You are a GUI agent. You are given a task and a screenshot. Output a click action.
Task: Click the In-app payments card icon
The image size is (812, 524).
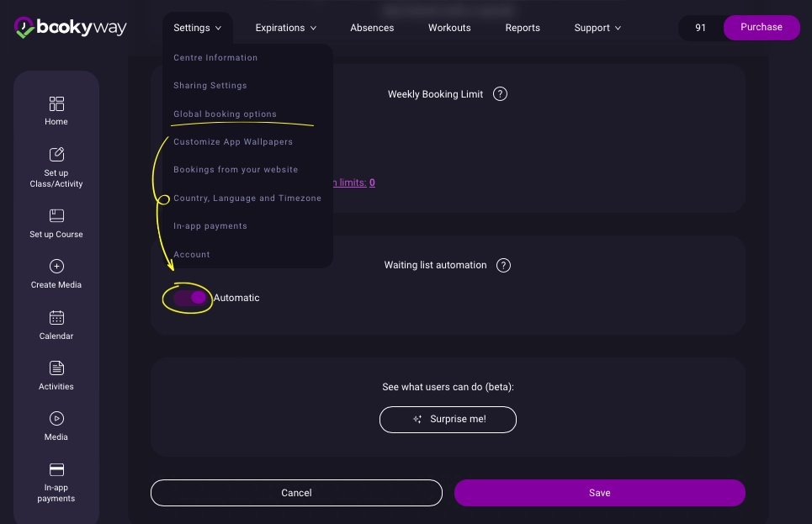pyautogui.click(x=56, y=469)
